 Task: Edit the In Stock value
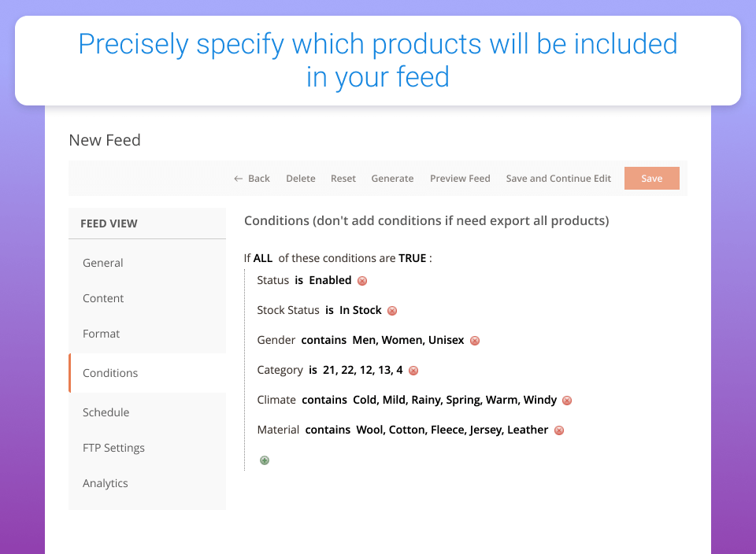tap(360, 310)
